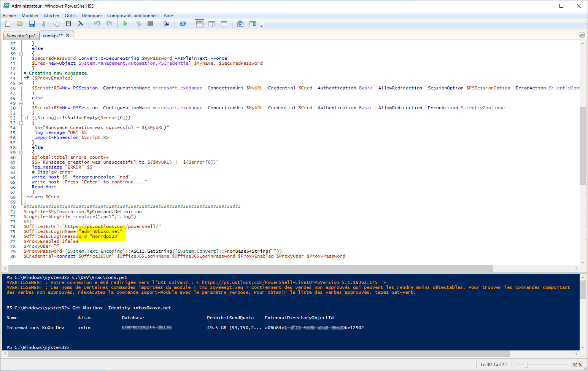Stop the operation with the square stop icon
Viewport: 588px width, 371px height.
coord(150,24)
